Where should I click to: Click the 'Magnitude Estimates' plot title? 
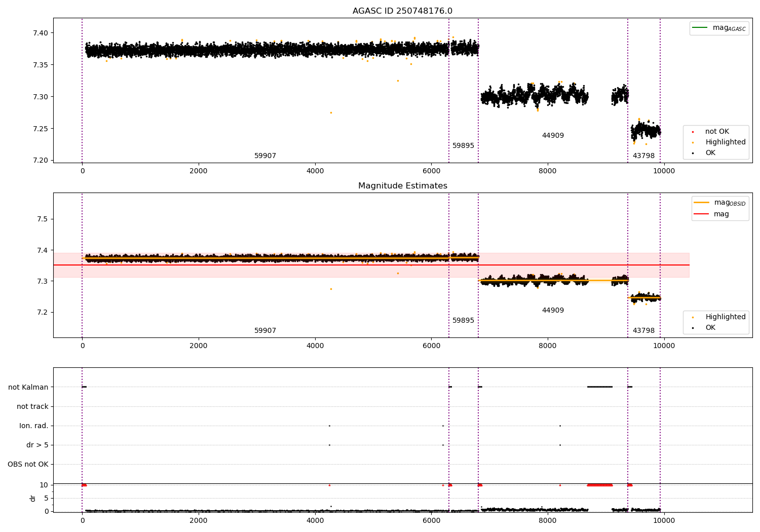tap(402, 186)
